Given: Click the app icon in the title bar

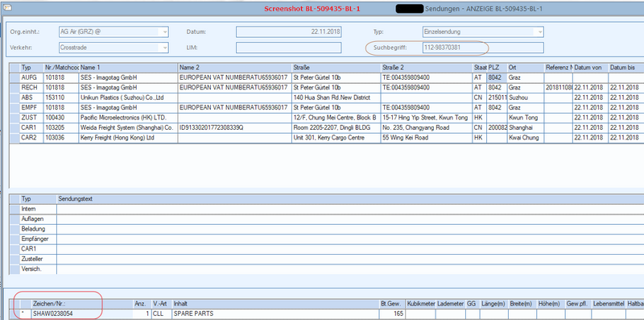Looking at the screenshot, I should pyautogui.click(x=6, y=8).
